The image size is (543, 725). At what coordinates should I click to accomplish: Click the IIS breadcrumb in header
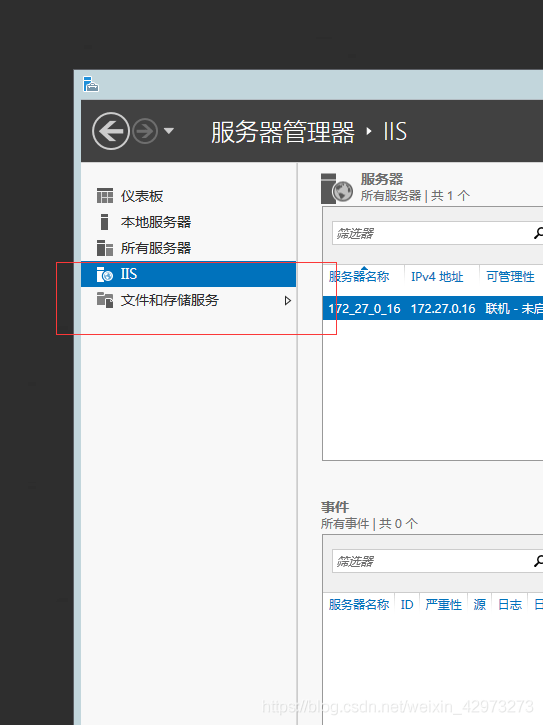click(395, 132)
